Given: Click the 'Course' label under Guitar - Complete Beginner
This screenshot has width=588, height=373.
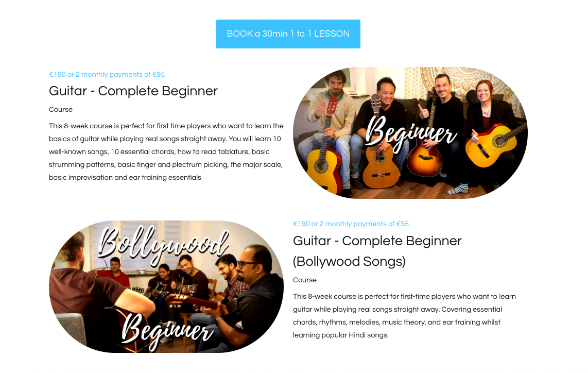Looking at the screenshot, I should pos(61,110).
